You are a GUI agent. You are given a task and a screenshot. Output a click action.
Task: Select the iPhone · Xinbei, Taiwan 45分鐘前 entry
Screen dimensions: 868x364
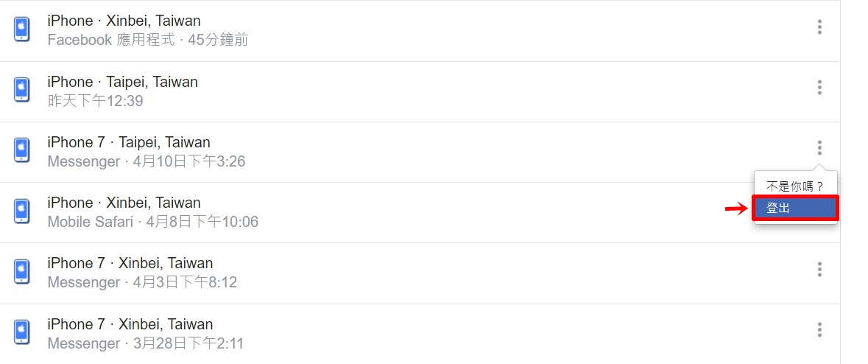pos(420,30)
